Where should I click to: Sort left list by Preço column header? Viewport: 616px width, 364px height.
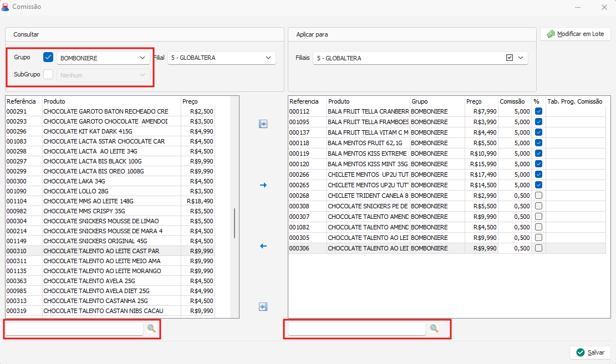click(x=190, y=101)
